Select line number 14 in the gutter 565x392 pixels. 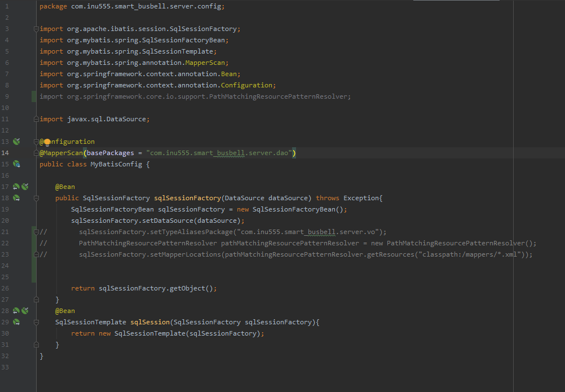[6, 152]
